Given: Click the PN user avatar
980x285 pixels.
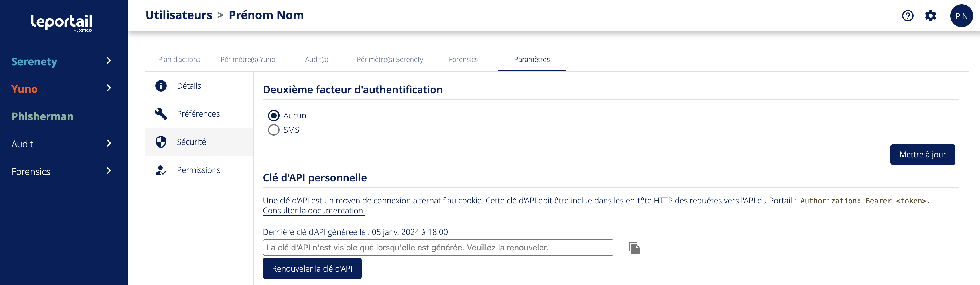Looking at the screenshot, I should tap(961, 16).
